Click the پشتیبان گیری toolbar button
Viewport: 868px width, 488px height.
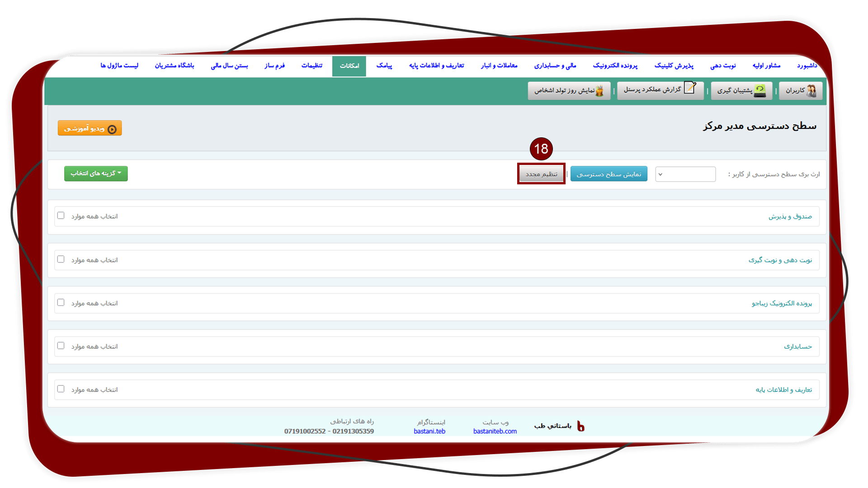coord(741,91)
